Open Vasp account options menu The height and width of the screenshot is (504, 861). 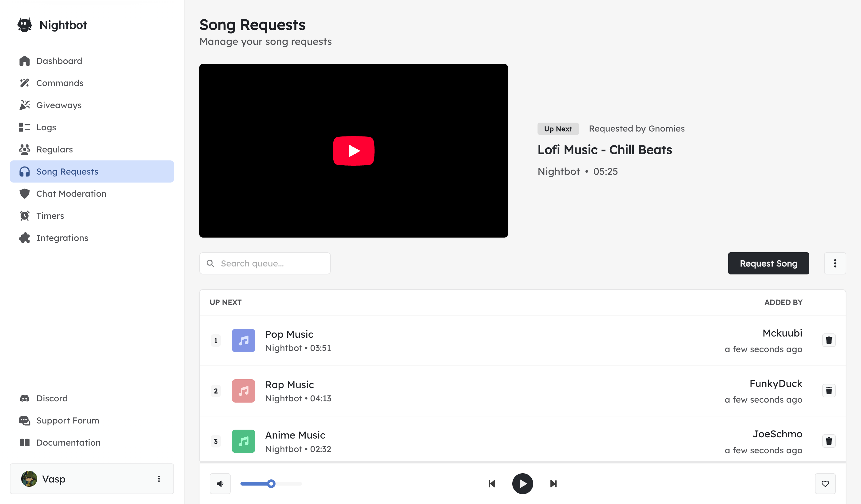pos(159,479)
